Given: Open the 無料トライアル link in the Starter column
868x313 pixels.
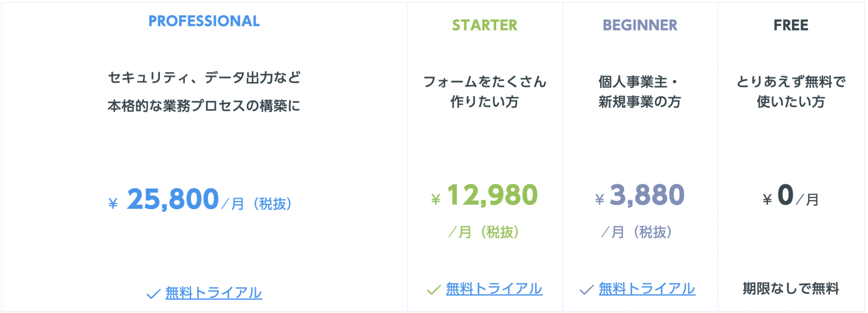Looking at the screenshot, I should pyautogui.click(x=494, y=290).
